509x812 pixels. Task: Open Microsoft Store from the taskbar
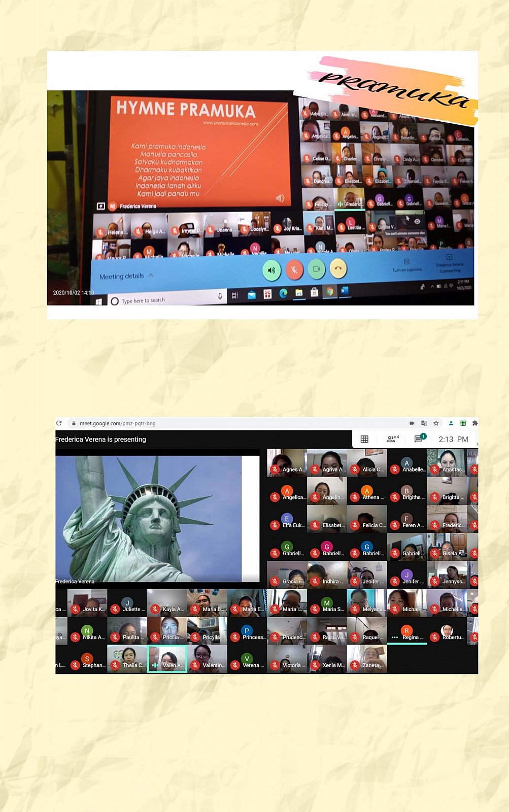point(314,292)
